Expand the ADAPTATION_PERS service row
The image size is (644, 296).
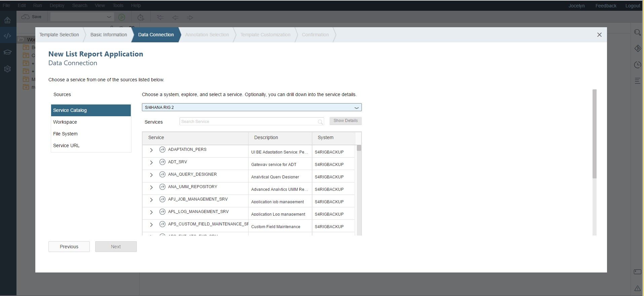click(151, 150)
